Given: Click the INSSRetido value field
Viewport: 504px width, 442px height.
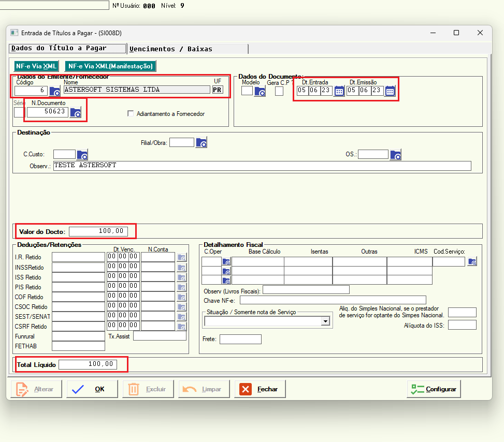Looking at the screenshot, I should [78, 267].
